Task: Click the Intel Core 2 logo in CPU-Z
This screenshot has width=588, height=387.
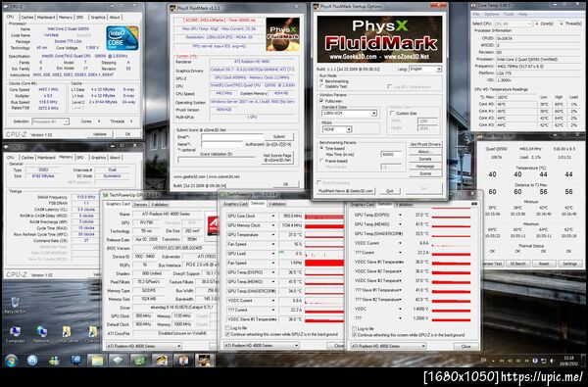Action: (122, 38)
